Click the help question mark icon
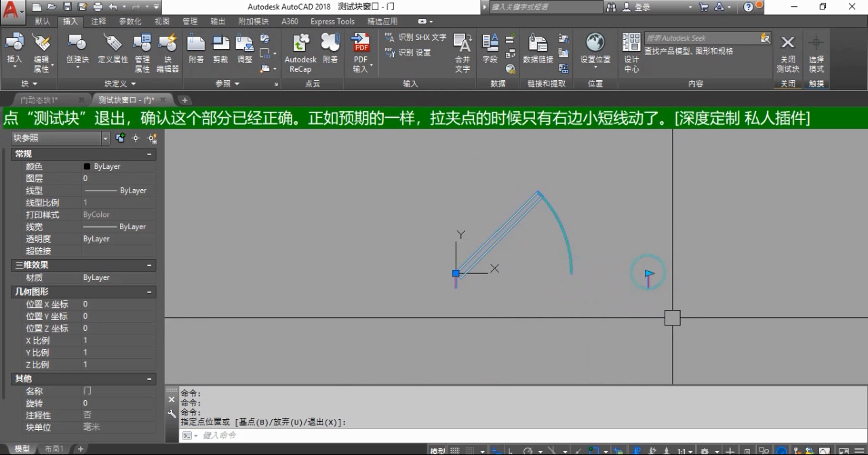 click(x=748, y=7)
